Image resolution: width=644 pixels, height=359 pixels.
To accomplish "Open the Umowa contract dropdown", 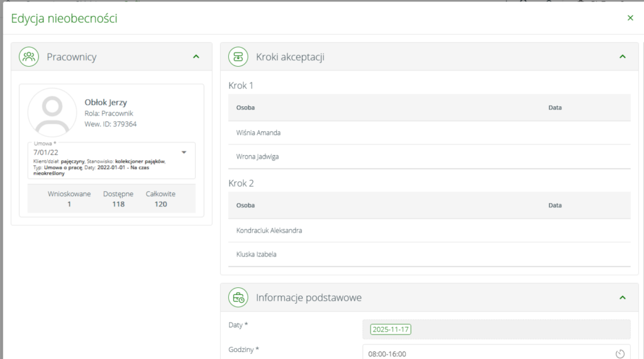I will coord(184,152).
